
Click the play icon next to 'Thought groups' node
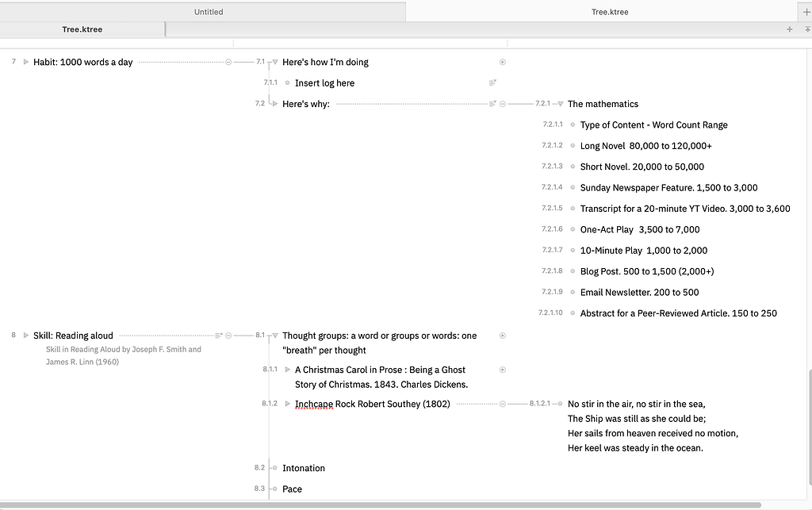coord(503,336)
